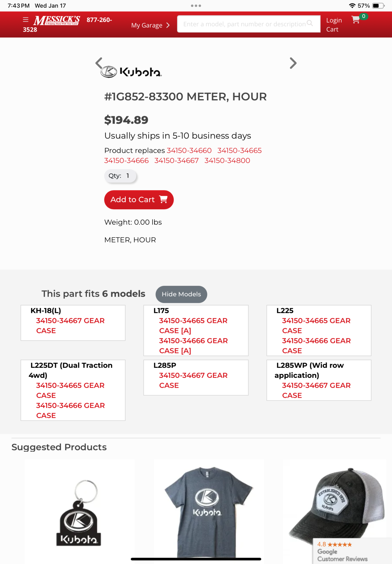
Task: Tap the search magnifier icon
Action: point(310,23)
